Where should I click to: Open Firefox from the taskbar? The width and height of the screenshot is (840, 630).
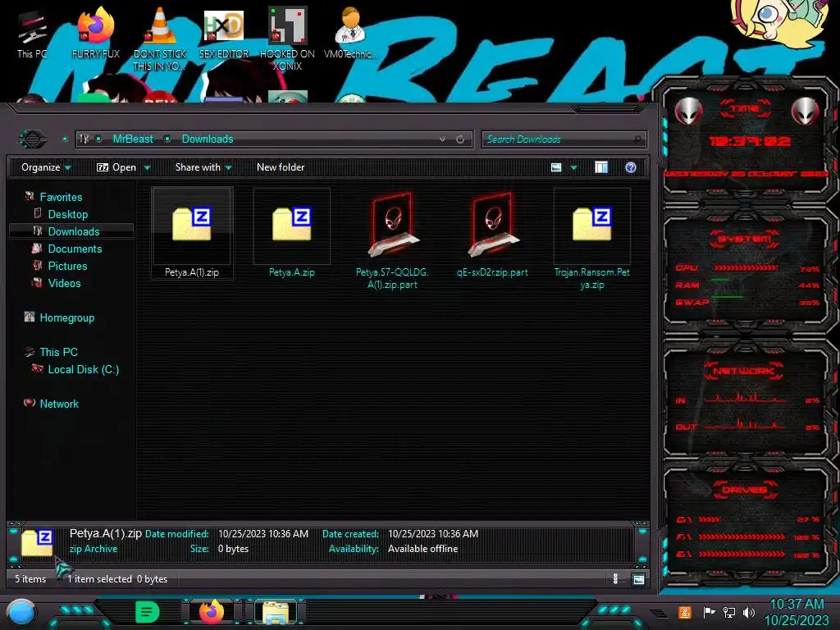[x=212, y=612]
